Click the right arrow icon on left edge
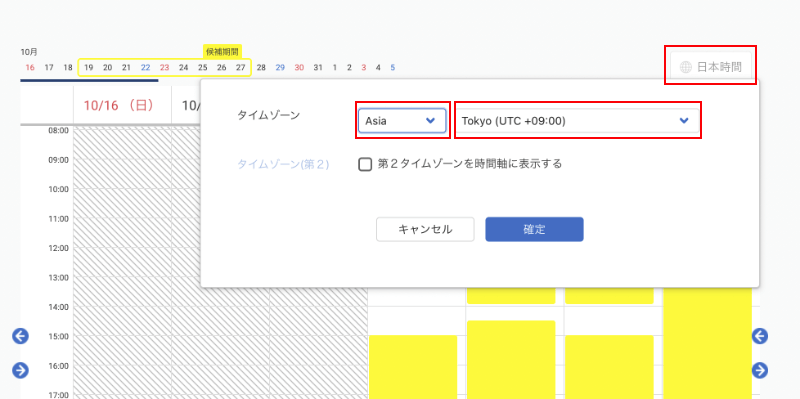Image resolution: width=800 pixels, height=399 pixels. pyautogui.click(x=20, y=370)
